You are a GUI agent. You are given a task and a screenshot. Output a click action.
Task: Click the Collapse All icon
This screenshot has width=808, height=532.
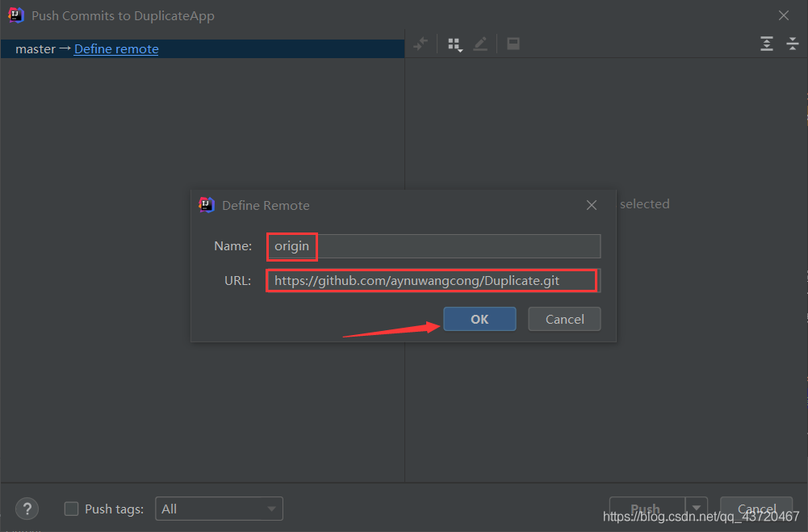[x=793, y=44]
